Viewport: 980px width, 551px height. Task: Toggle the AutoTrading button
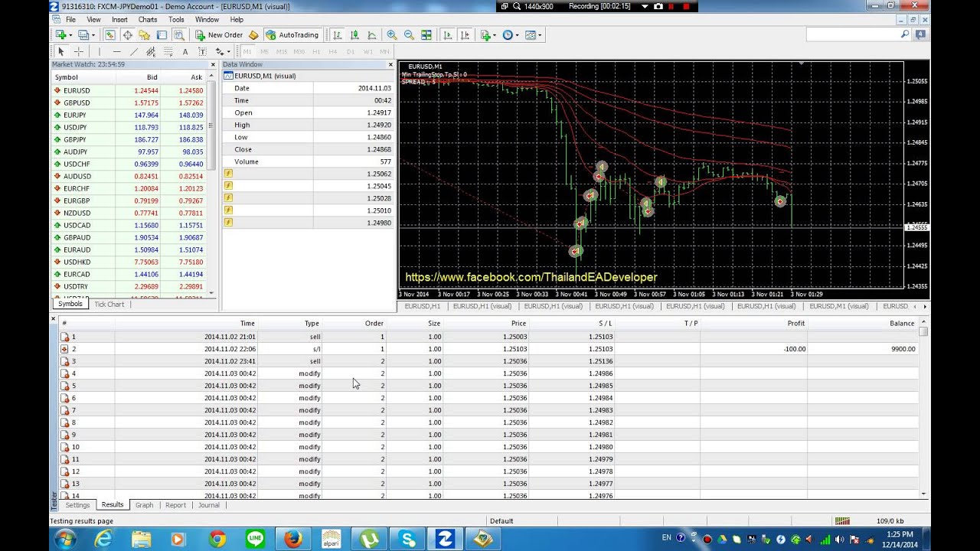coord(292,34)
